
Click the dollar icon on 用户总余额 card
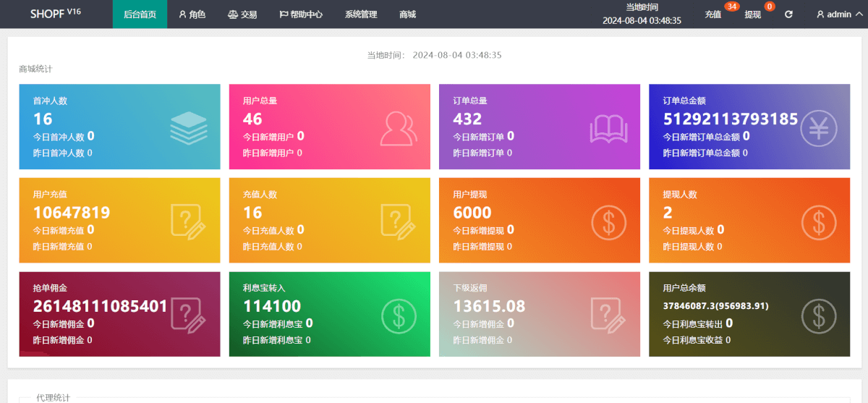819,315
